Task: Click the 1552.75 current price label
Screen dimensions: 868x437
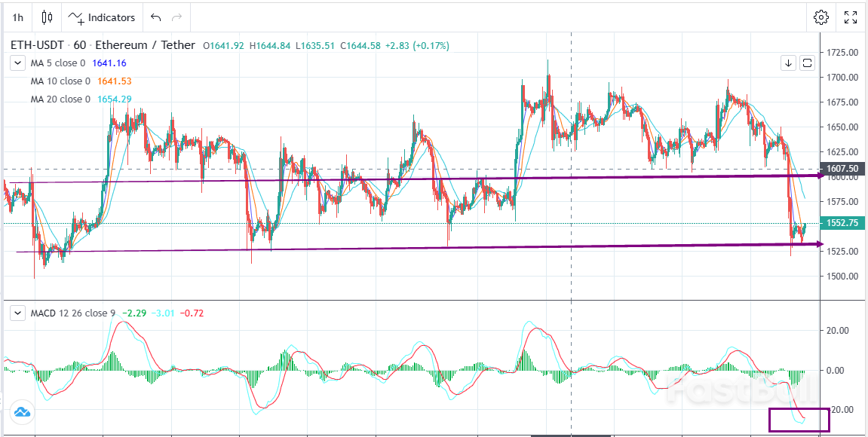Action: point(842,223)
